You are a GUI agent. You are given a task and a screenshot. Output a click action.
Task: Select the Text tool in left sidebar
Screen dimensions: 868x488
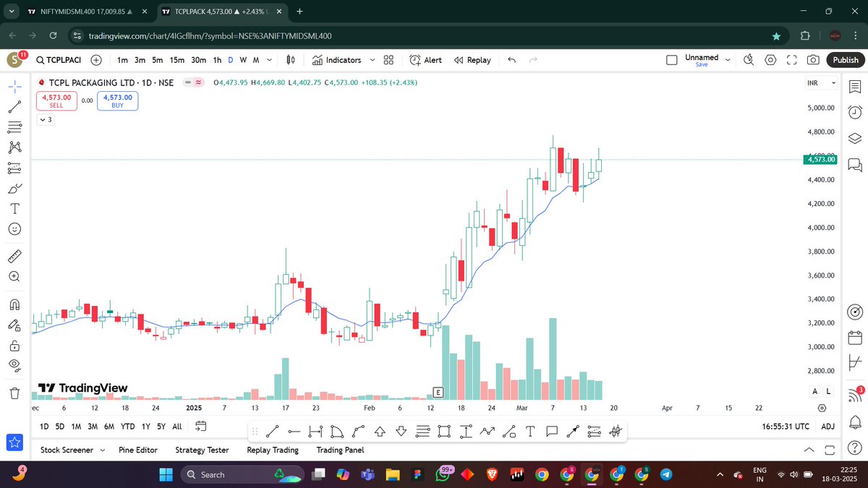pyautogui.click(x=14, y=208)
